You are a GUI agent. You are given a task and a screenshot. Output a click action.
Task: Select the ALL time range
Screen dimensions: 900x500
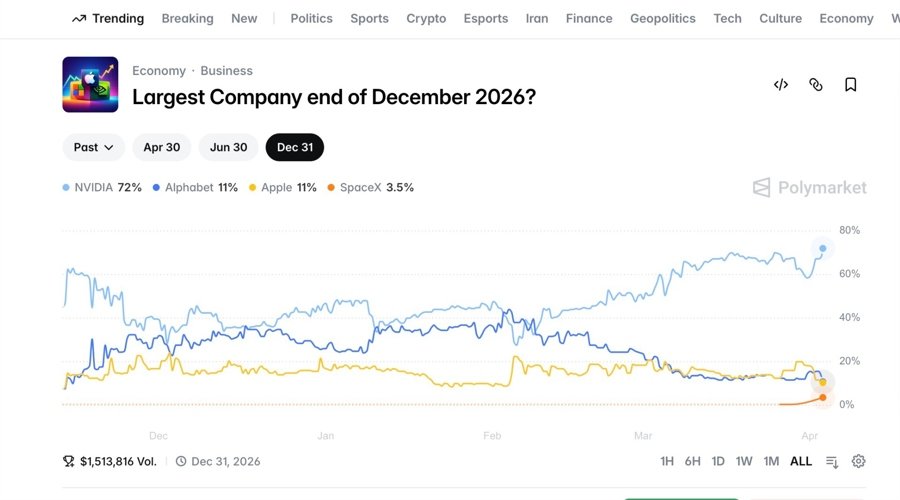[801, 461]
